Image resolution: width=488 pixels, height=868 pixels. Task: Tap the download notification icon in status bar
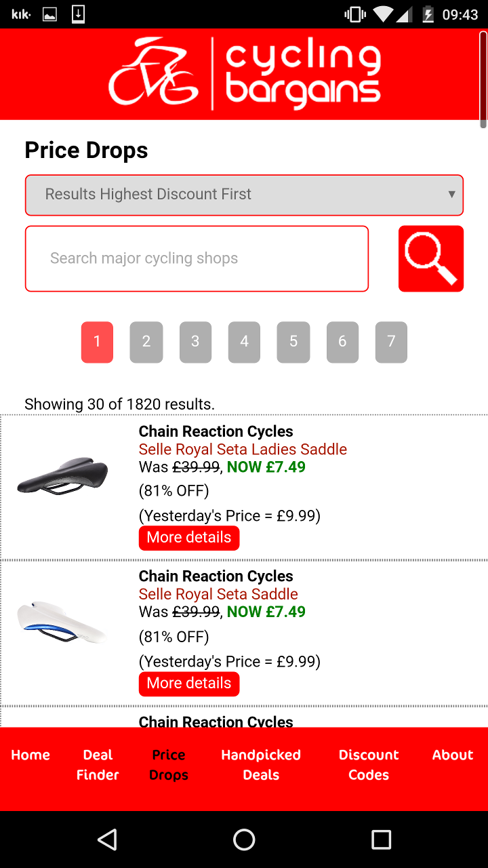(78, 14)
